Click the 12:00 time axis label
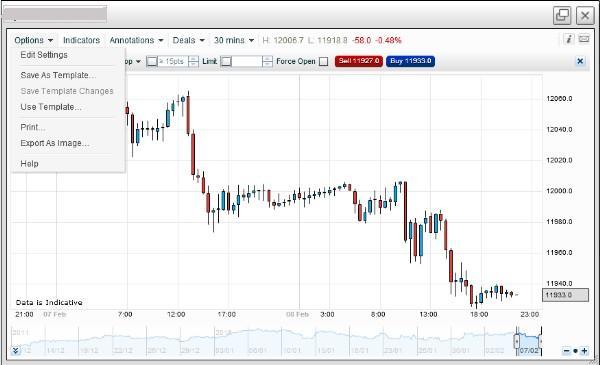Screen dimensions: 600x365 click(x=176, y=314)
